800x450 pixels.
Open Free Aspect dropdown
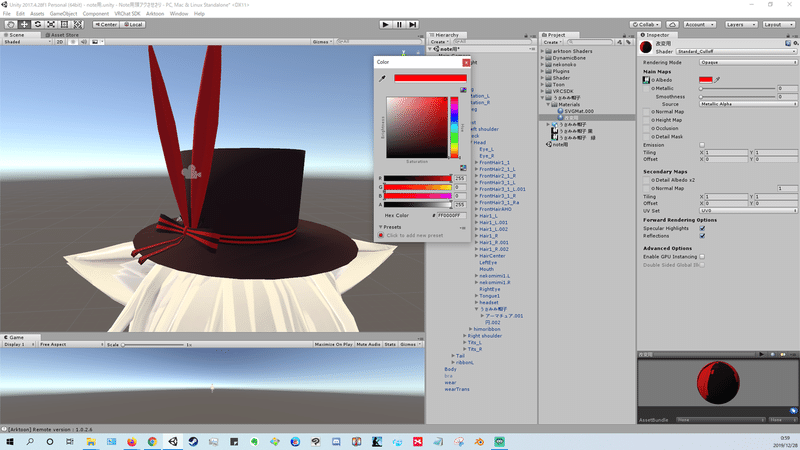(x=71, y=344)
